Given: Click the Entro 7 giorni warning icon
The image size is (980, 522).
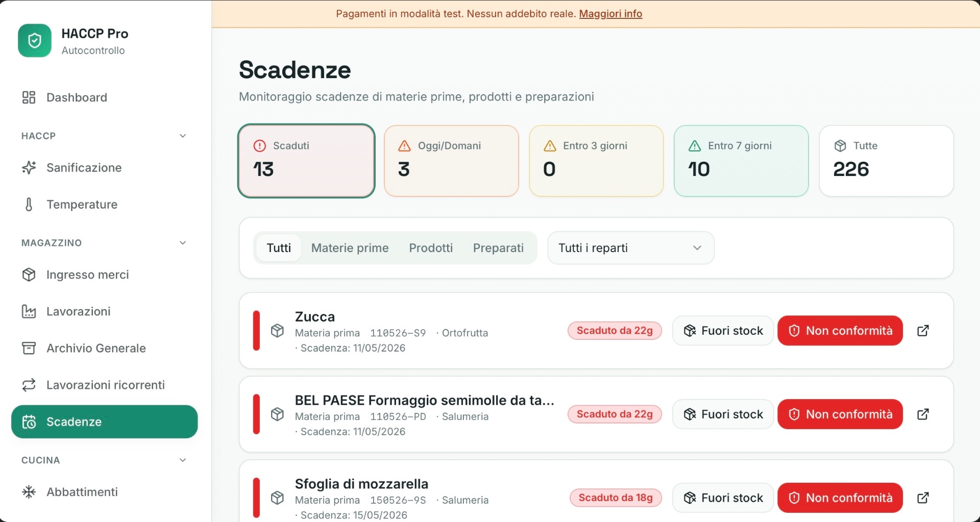Looking at the screenshot, I should tap(695, 146).
